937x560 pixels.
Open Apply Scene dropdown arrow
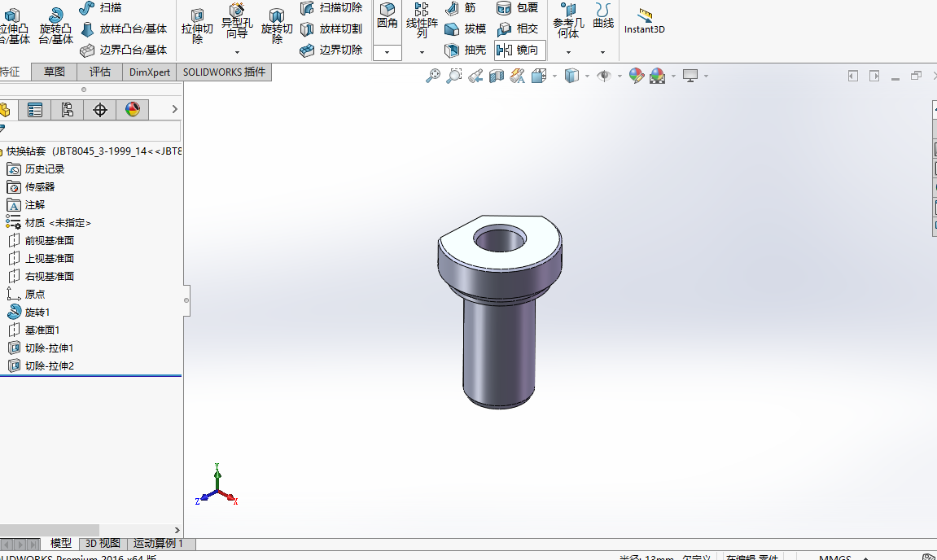(x=673, y=76)
